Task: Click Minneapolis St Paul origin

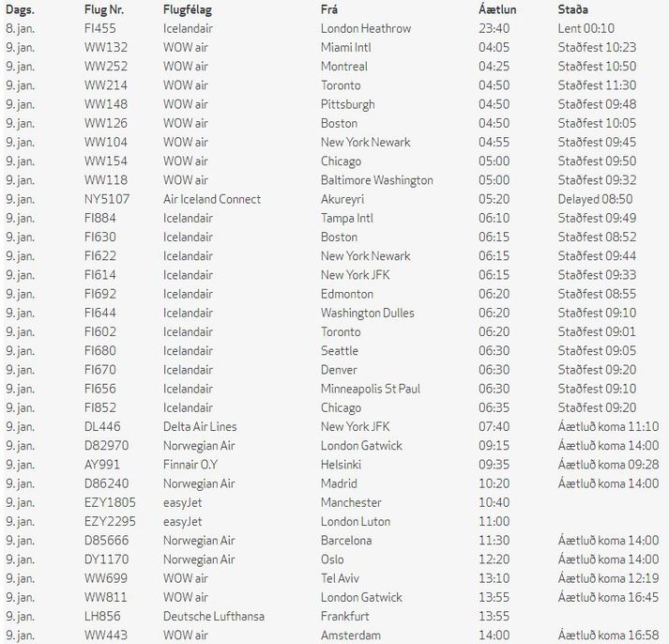Action: click(x=371, y=389)
